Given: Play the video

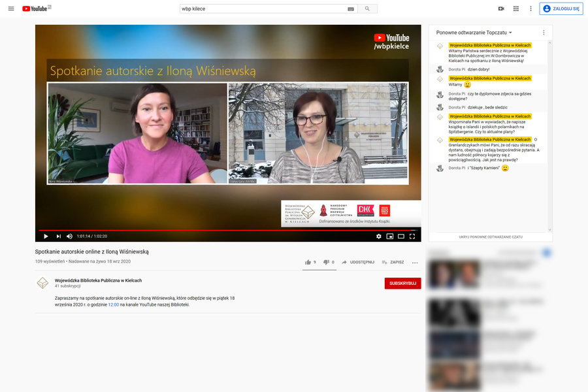Looking at the screenshot, I should click(46, 236).
